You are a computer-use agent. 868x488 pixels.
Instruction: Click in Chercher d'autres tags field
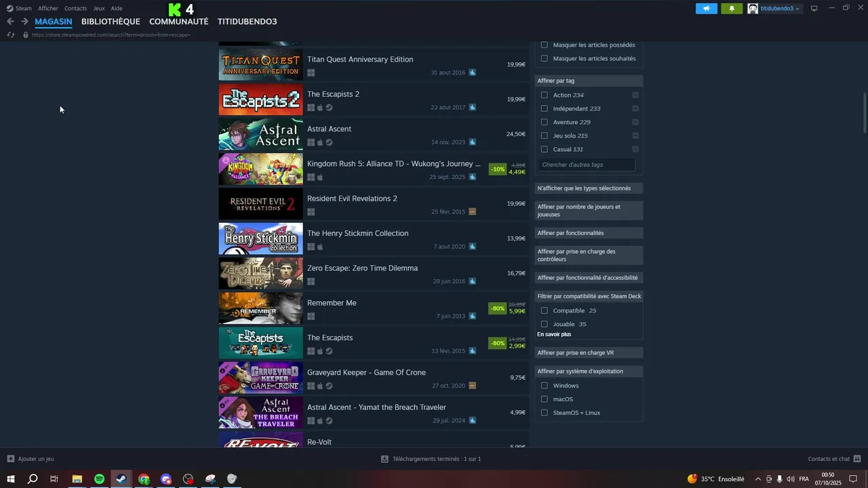[587, 165]
